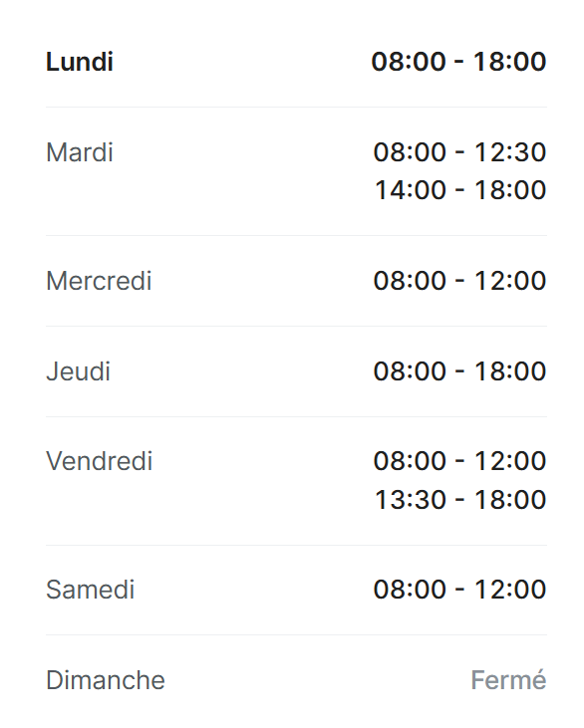The height and width of the screenshot is (728, 584).
Task: Click Jeudi hours 08:00 - 18:00
Action: [459, 371]
